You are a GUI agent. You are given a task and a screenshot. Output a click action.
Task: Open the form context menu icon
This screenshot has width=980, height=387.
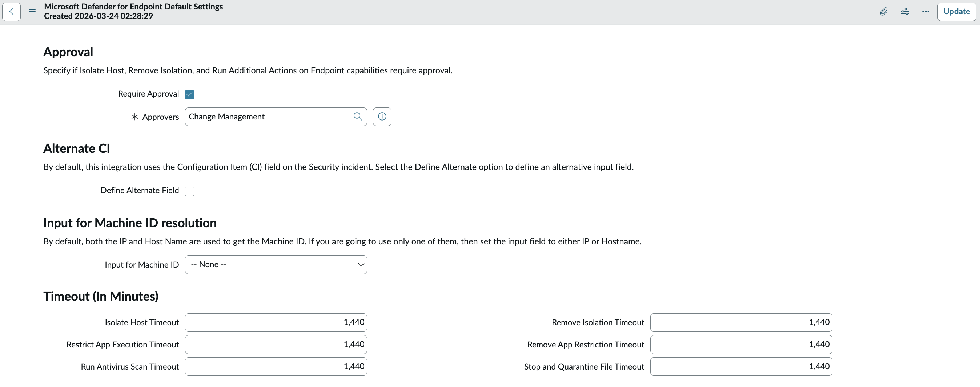(32, 11)
